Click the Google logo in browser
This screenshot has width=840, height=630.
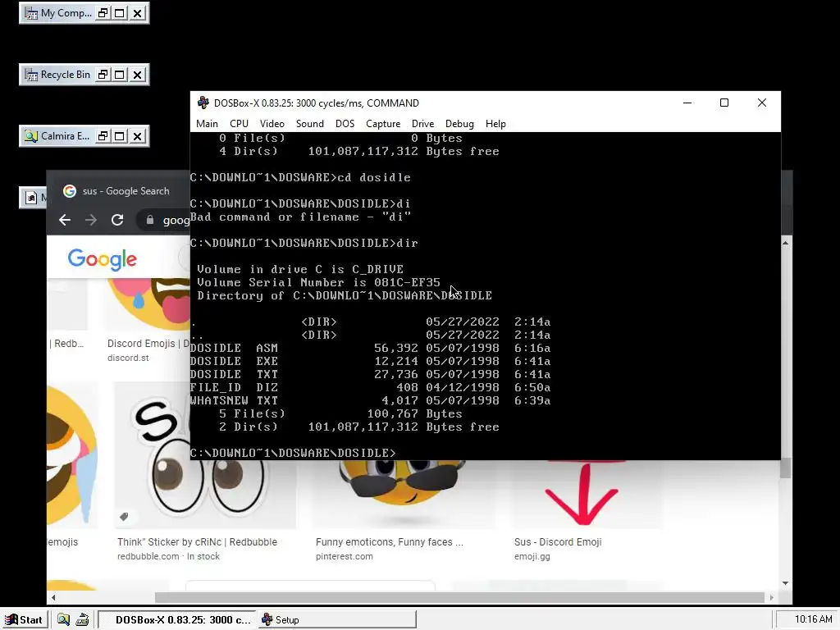click(x=102, y=260)
